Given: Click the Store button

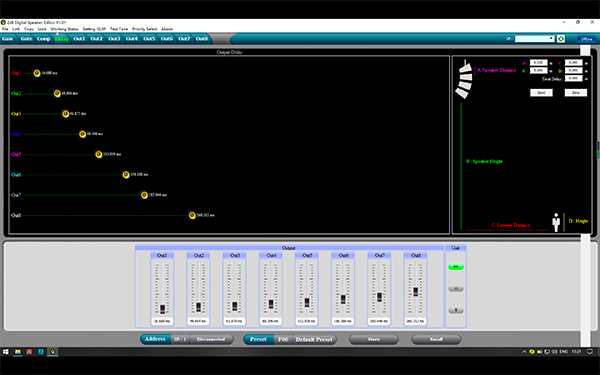Looking at the screenshot, I should (374, 339).
